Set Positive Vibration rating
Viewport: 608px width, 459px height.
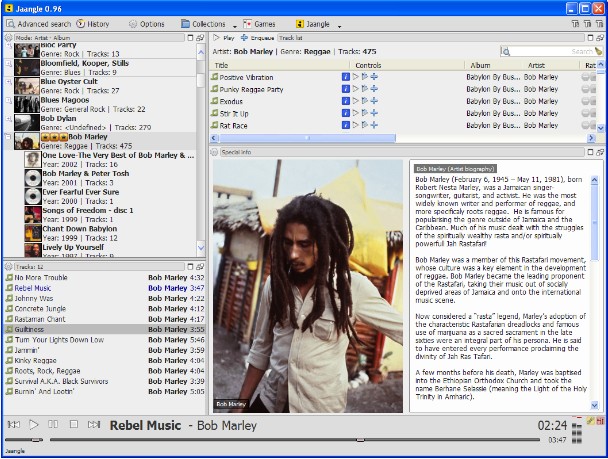(589, 77)
